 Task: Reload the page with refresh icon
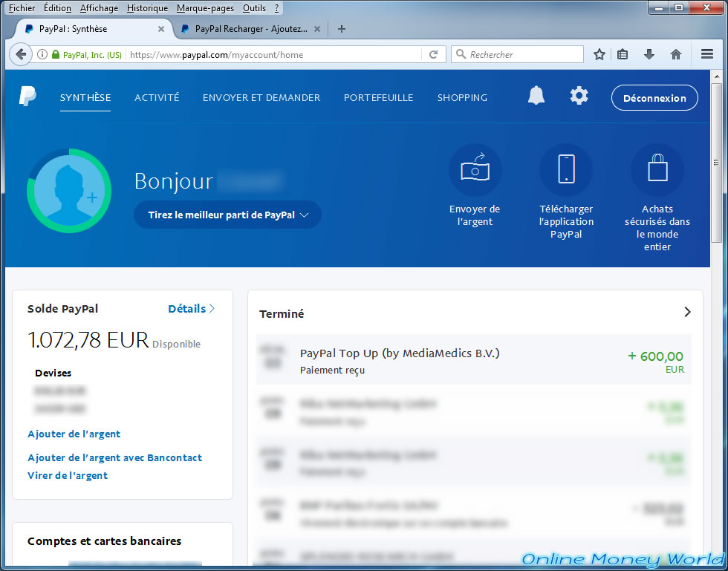point(433,54)
